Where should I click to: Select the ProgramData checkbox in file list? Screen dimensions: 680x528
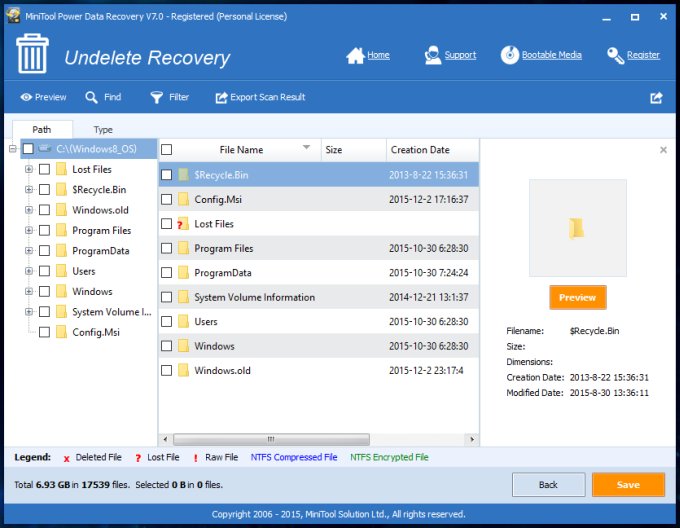(x=167, y=273)
